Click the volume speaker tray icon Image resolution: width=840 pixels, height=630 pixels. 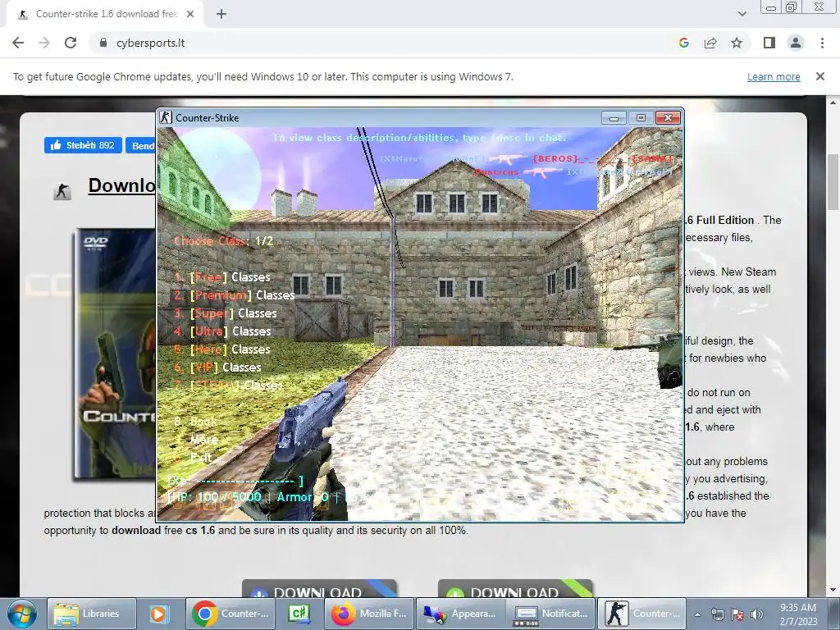(757, 614)
